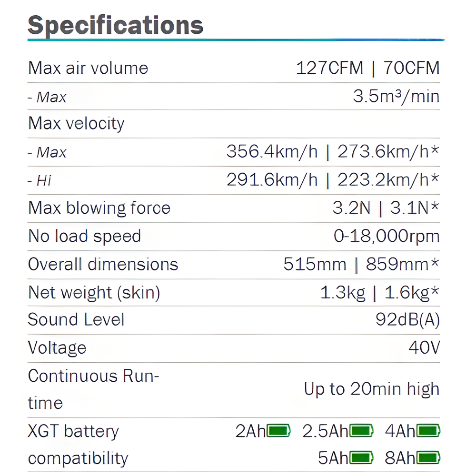Click the 2.5Ah battery icon
Viewport: 476px width, 476px height.
[x=362, y=431]
